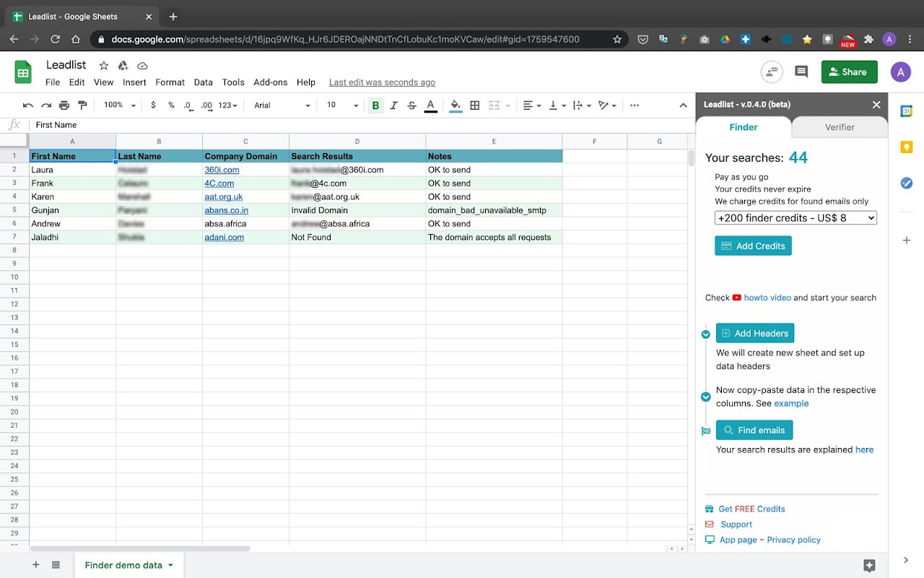Screen dimensions: 924x578
Task: Click the Print icon
Action: click(x=64, y=105)
